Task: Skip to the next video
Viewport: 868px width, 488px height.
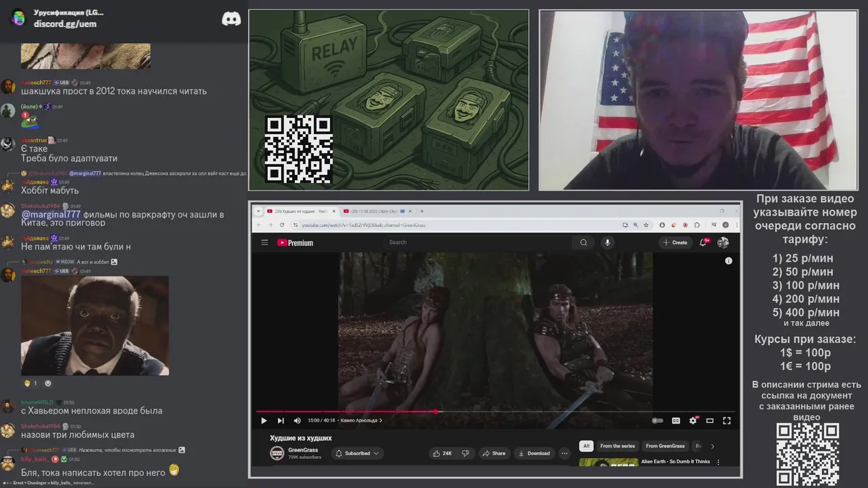Action: coord(281,420)
